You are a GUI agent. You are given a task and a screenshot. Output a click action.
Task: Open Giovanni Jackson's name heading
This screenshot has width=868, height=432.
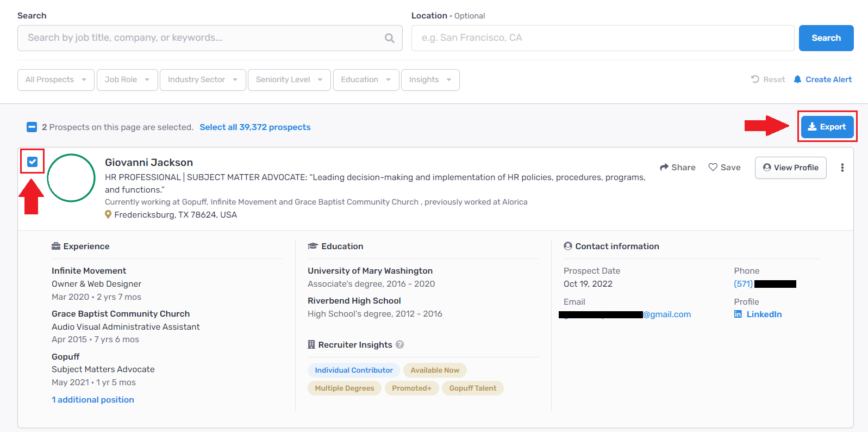(x=149, y=162)
